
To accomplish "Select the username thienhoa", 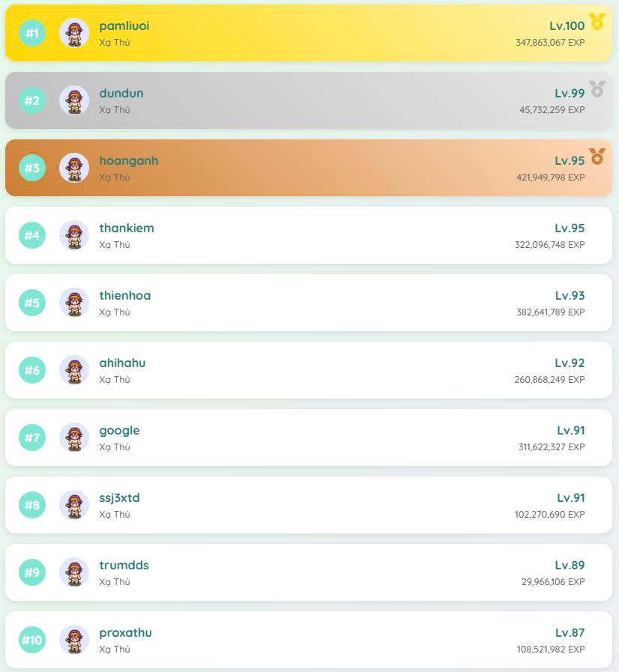I will [x=125, y=295].
